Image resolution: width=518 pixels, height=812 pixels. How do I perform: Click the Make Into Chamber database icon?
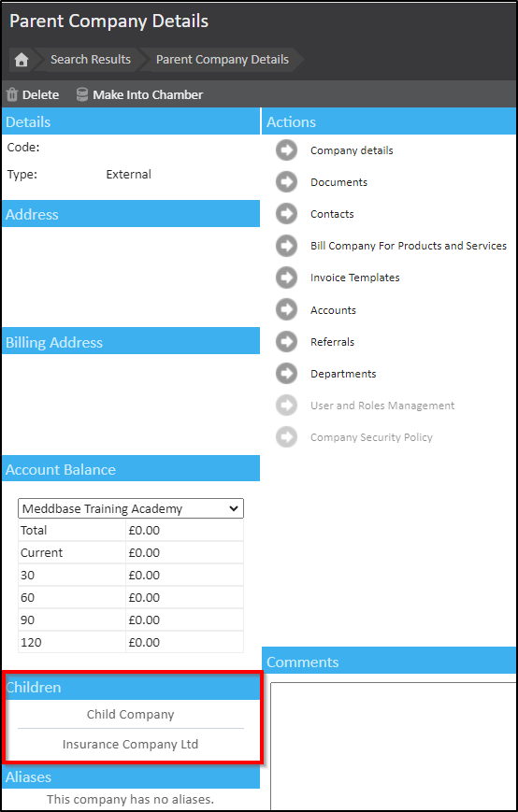82,94
